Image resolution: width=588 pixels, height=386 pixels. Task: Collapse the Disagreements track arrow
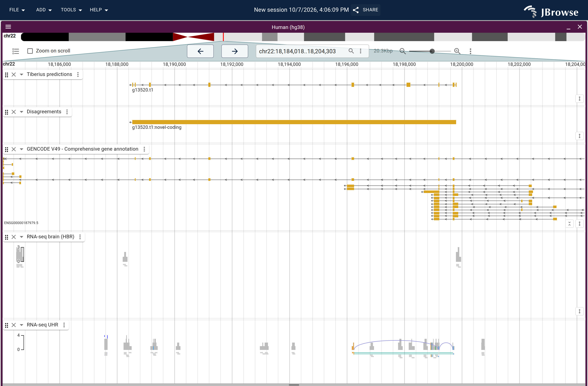click(21, 112)
